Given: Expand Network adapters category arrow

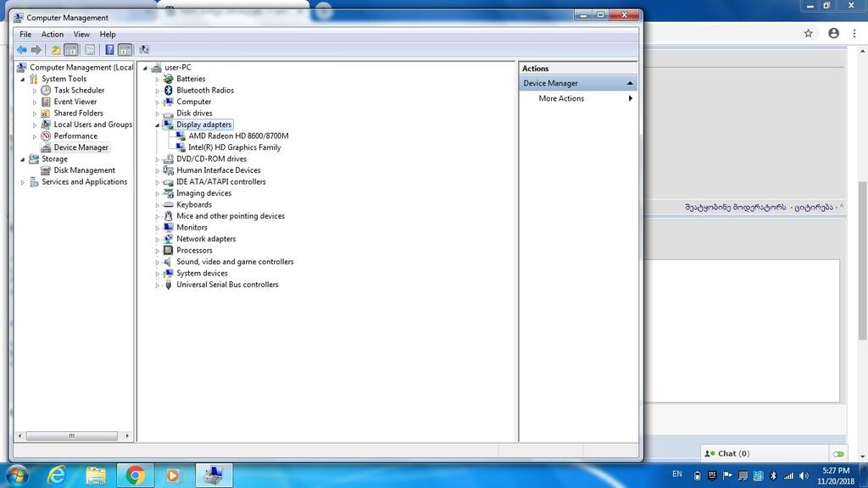Looking at the screenshot, I should [157, 239].
